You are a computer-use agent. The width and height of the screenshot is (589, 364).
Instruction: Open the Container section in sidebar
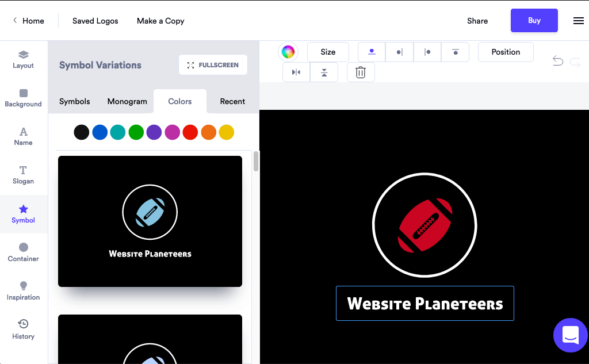pyautogui.click(x=23, y=253)
